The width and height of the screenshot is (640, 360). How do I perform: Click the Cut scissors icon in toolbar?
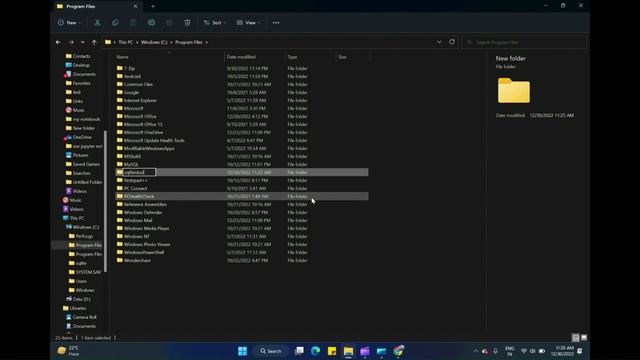pyautogui.click(x=97, y=23)
